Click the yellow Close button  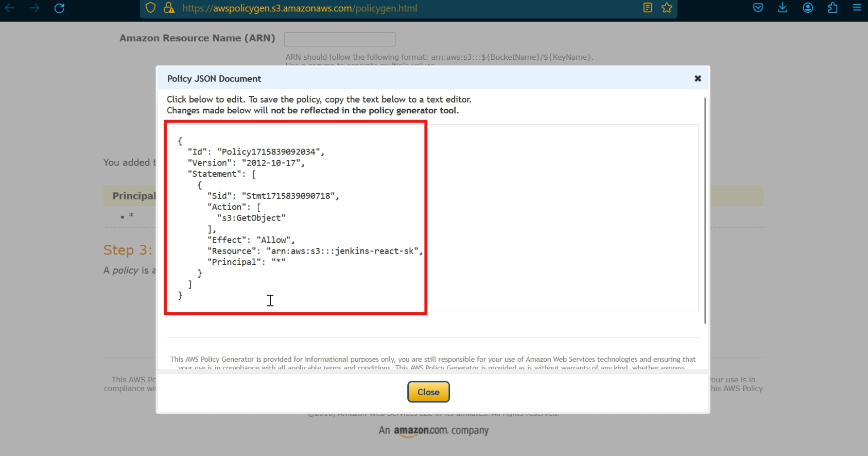point(428,392)
